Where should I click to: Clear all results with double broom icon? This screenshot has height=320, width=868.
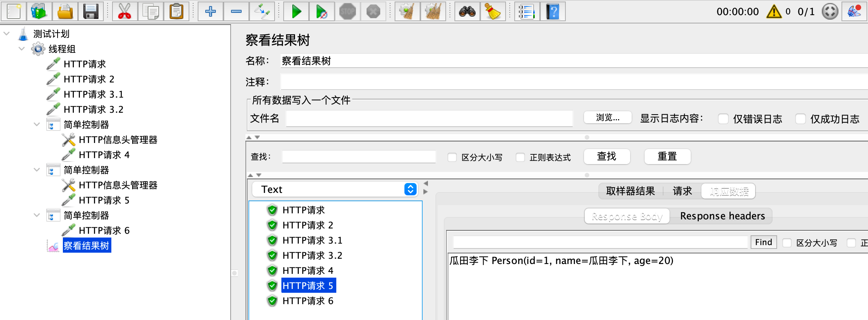click(433, 11)
